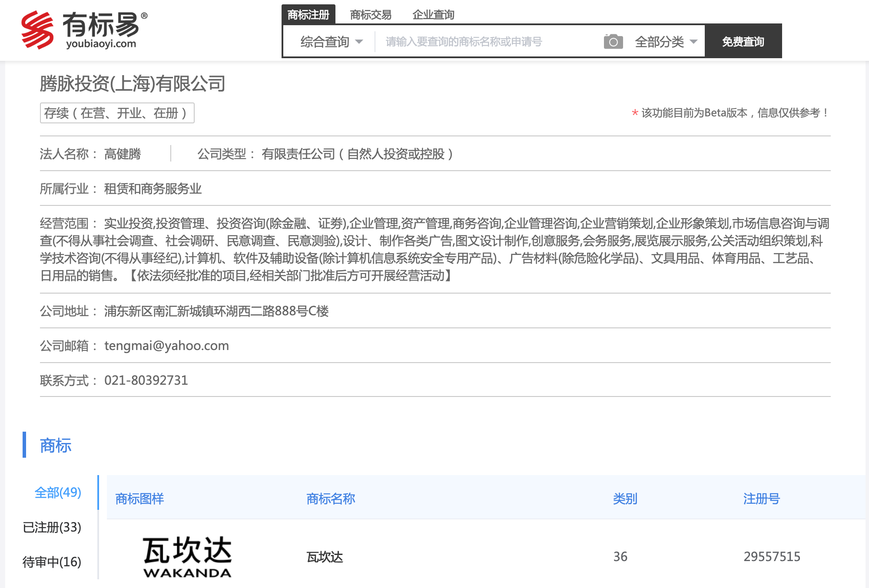Click the 商标 section heading
The image size is (869, 588).
[56, 446]
